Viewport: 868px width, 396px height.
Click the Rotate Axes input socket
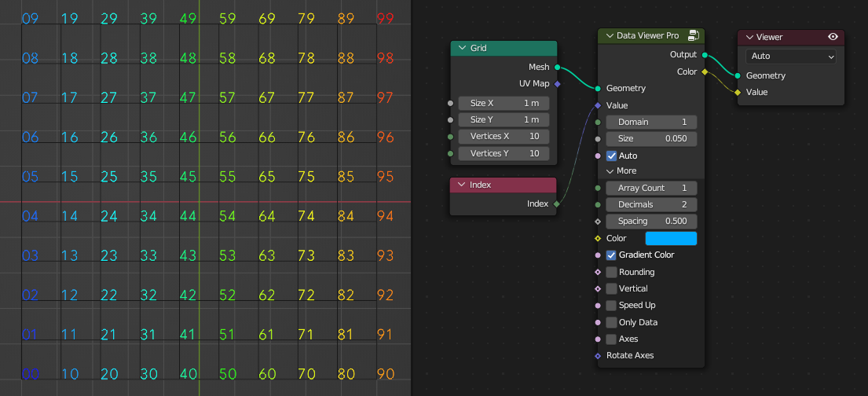(x=598, y=356)
